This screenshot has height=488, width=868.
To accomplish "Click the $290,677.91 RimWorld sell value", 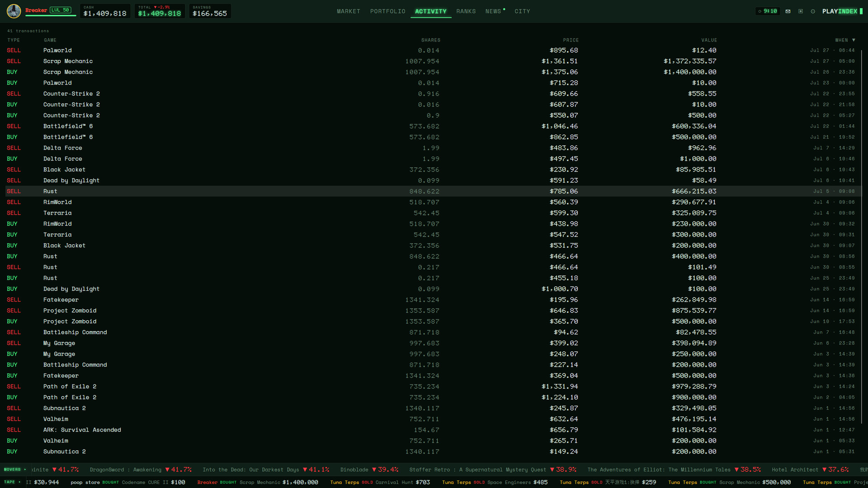I will coord(694,202).
